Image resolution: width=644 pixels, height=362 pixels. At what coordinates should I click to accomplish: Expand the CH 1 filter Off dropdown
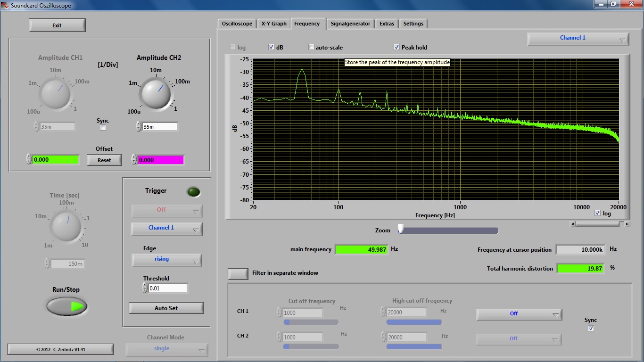pyautogui.click(x=519, y=314)
